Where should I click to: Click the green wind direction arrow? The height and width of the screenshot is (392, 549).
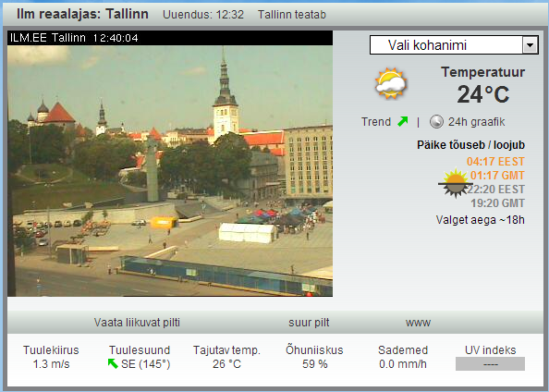(x=113, y=363)
